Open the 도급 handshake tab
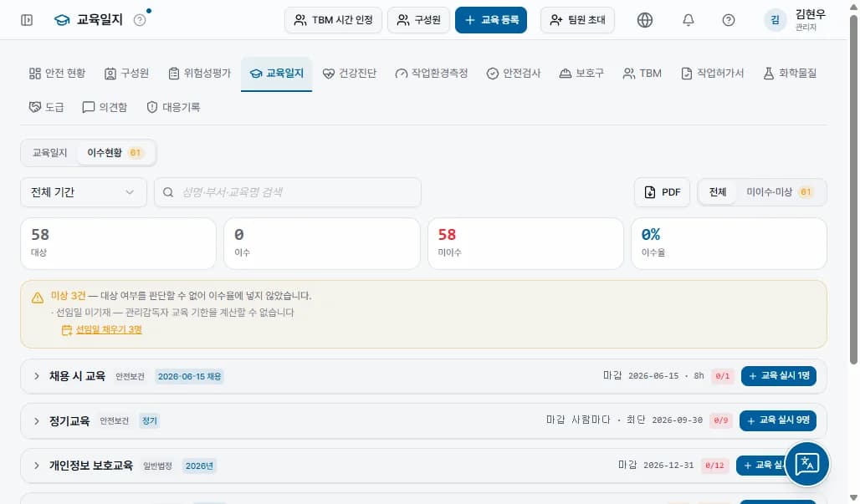The height and width of the screenshot is (504, 860). [x=46, y=107]
